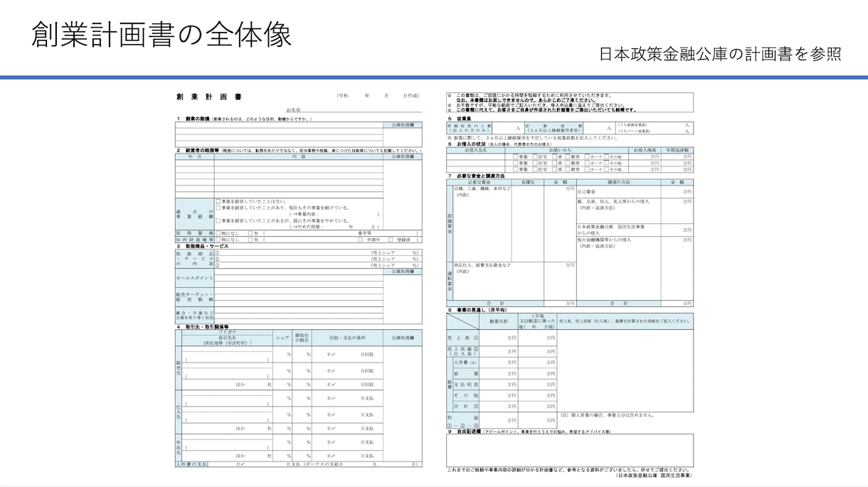Click '販売ターゲット・販売戦略' label cell
Screen dimensions: 868x487
[195, 297]
